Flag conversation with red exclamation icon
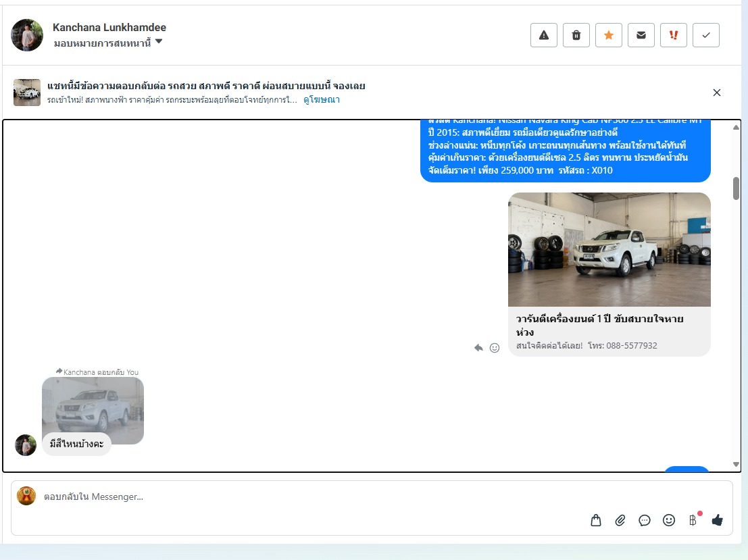748x560 pixels. tap(674, 35)
